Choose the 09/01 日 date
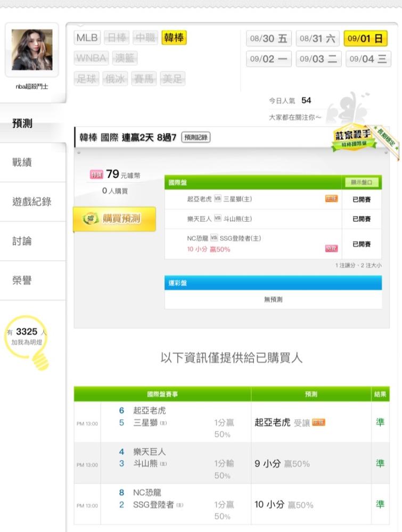The width and height of the screenshot is (402, 532). (365, 38)
